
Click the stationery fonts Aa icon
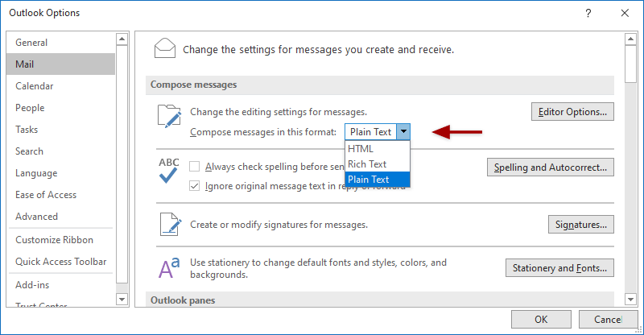click(169, 268)
